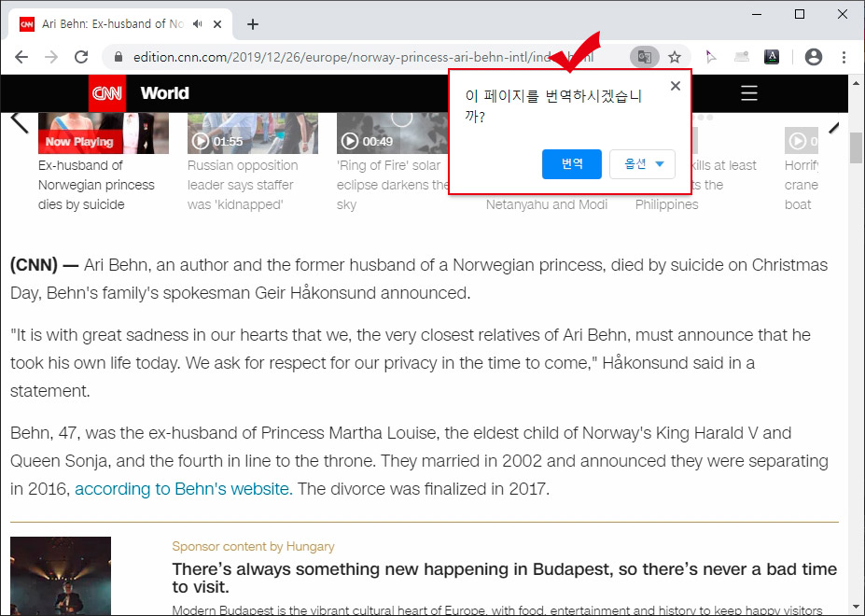This screenshot has height=616, width=865.
Task: Expand the 옵션 options dropdown
Action: 642,164
